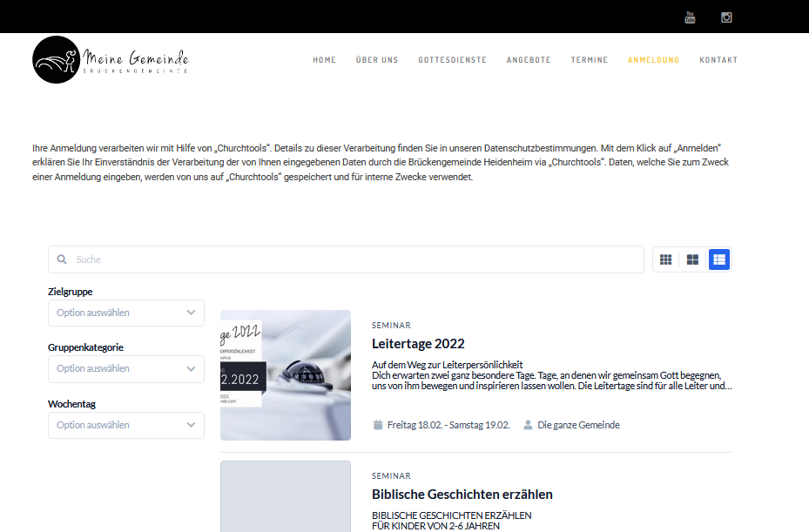Click SEMINAR label above Biblische Geschichten
This screenshot has height=532, width=809.
pos(391,476)
